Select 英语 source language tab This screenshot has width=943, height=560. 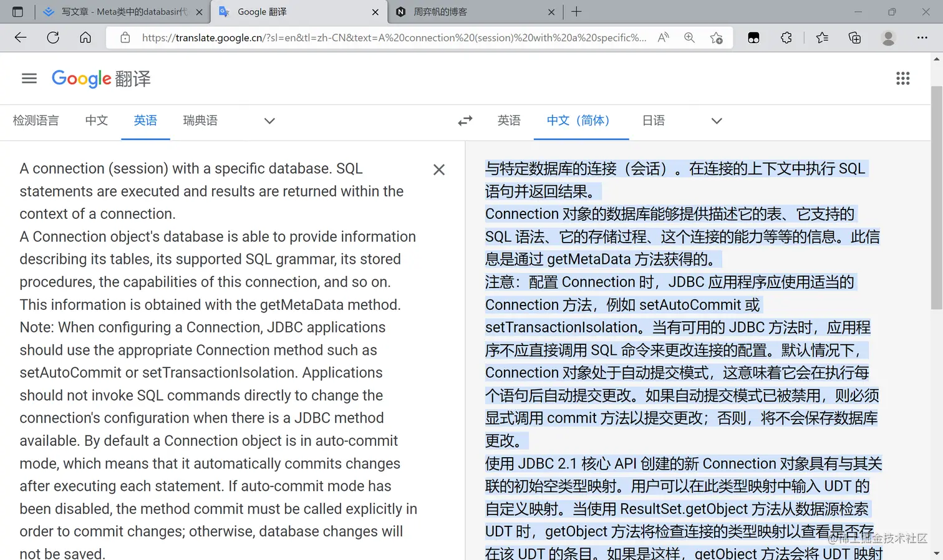coord(145,121)
